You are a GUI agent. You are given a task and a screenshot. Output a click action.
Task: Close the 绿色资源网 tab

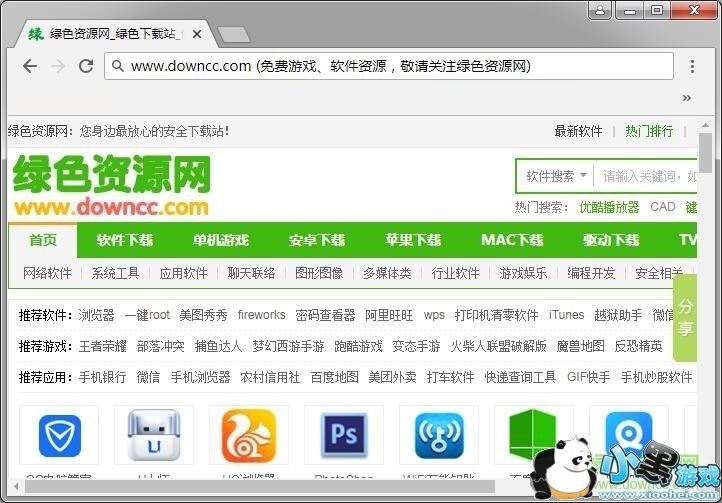pyautogui.click(x=197, y=34)
